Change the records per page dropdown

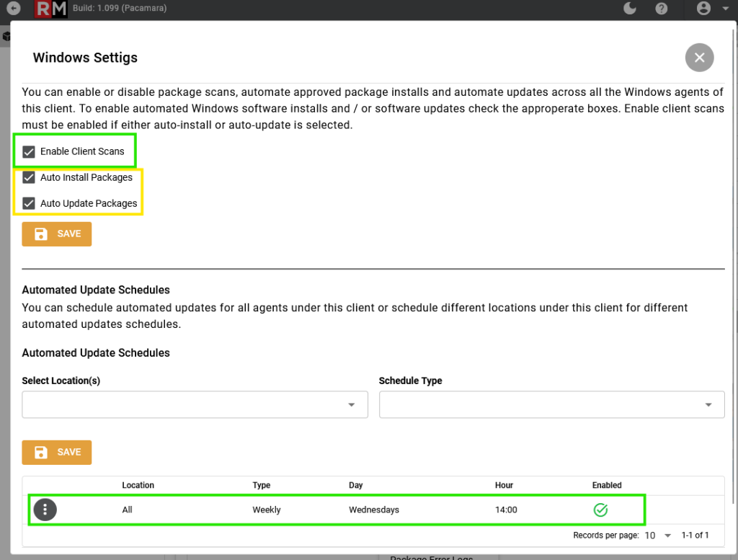(x=657, y=535)
